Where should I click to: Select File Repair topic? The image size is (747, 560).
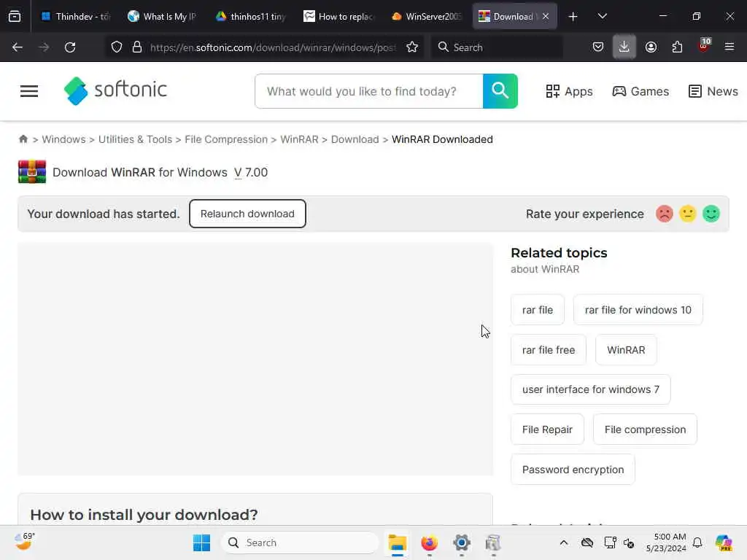pos(547,429)
